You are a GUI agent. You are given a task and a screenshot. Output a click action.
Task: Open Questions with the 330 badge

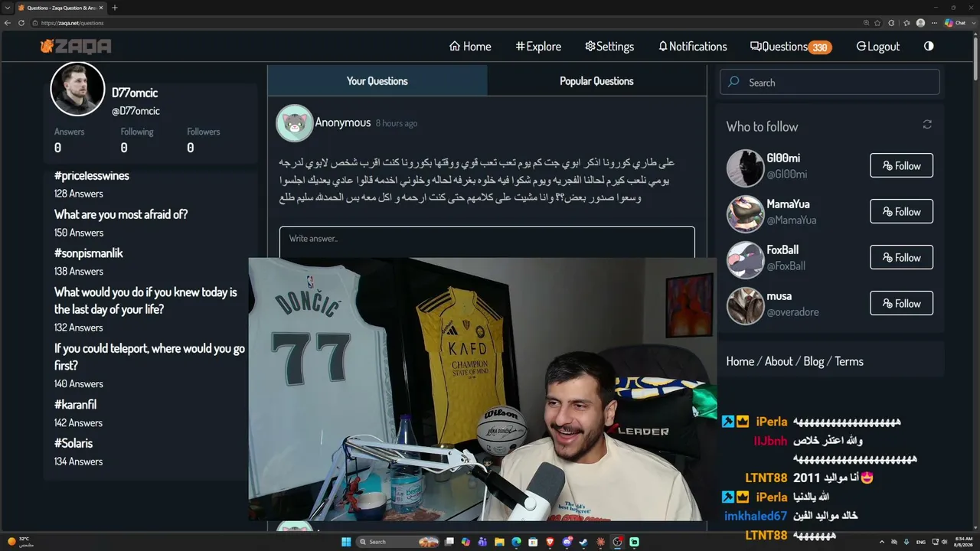click(x=791, y=47)
